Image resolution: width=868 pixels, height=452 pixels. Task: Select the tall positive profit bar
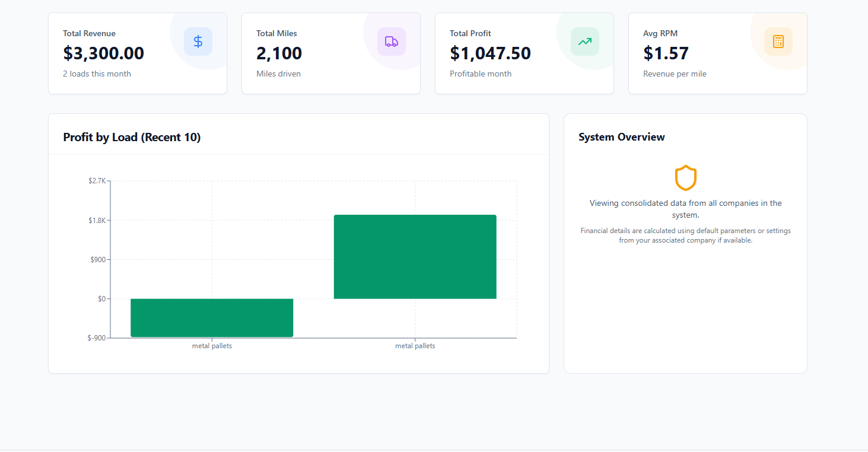(415, 257)
